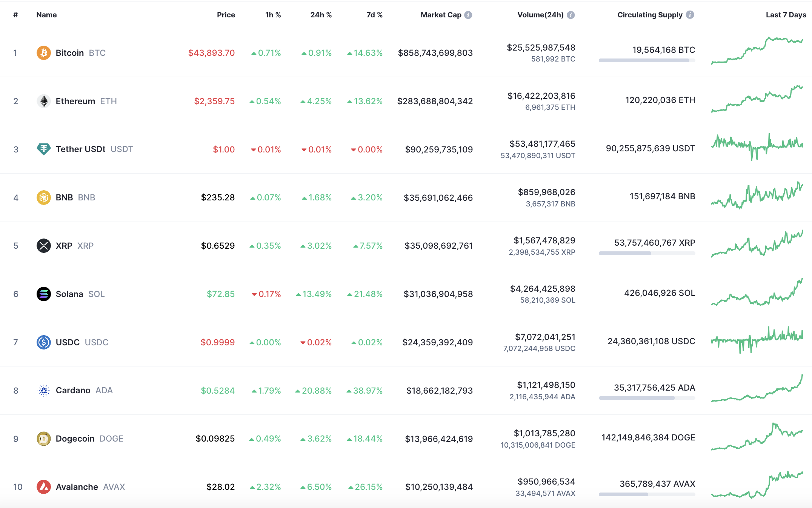The image size is (812, 508).
Task: Click the Solana logo icon
Action: 44,294
